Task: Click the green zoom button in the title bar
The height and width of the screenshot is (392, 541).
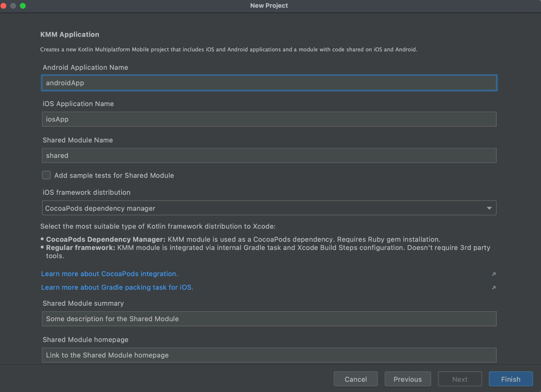Action: [x=22, y=5]
